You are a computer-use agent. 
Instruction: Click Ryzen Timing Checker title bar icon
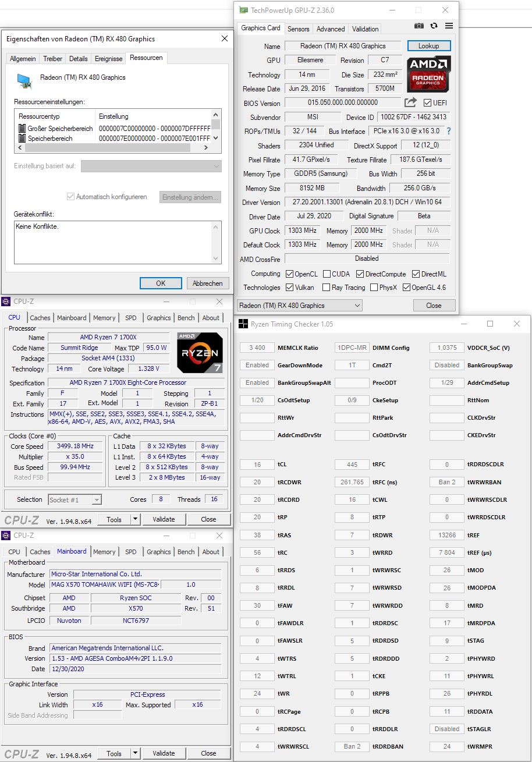[244, 324]
